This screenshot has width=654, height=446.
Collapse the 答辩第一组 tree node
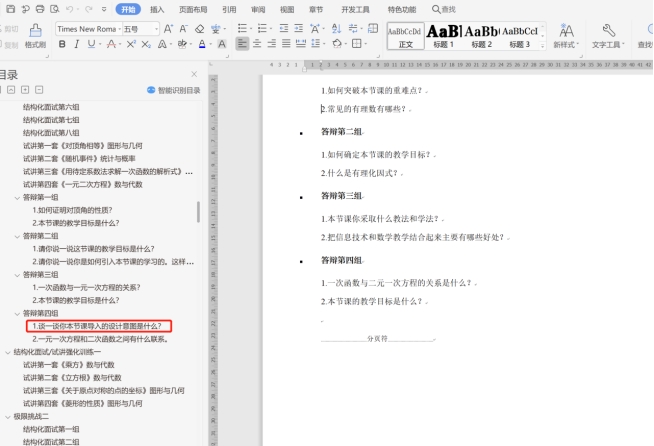tap(17, 198)
